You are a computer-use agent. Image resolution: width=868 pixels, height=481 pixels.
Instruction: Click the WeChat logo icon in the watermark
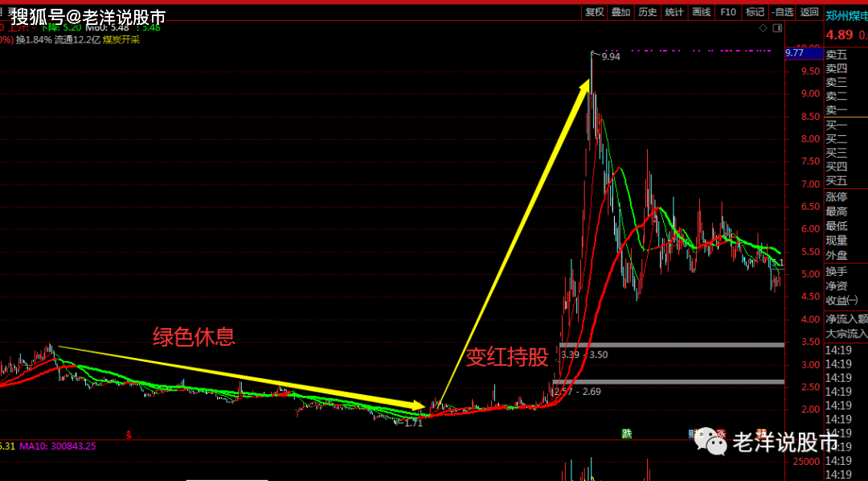(711, 442)
